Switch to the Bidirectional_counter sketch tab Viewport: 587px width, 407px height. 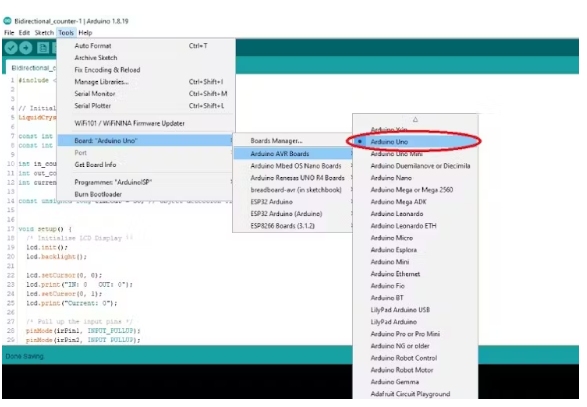coord(32,68)
